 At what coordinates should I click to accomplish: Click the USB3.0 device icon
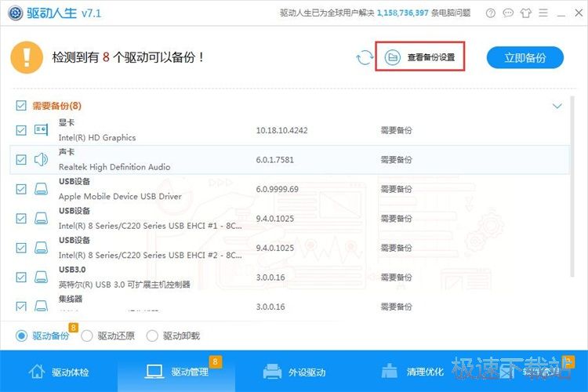41,278
